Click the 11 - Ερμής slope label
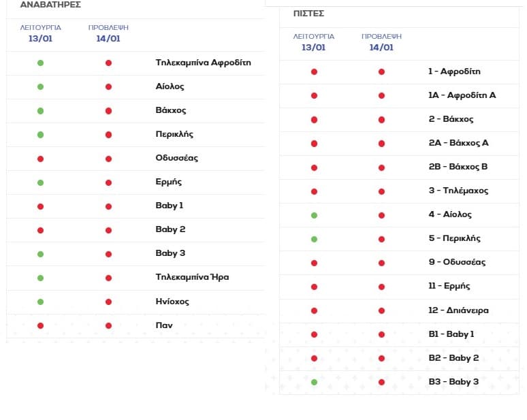The height and width of the screenshot is (420, 527). (449, 286)
